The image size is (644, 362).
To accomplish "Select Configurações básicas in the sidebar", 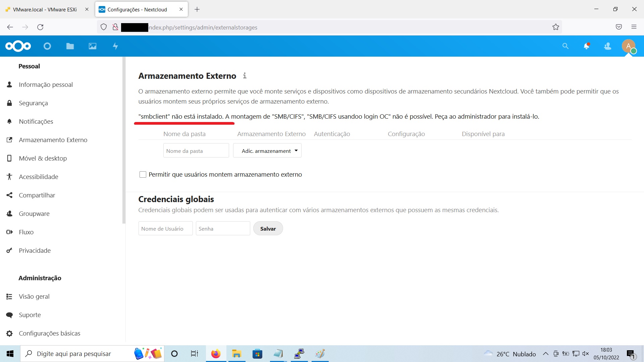I will (49, 334).
